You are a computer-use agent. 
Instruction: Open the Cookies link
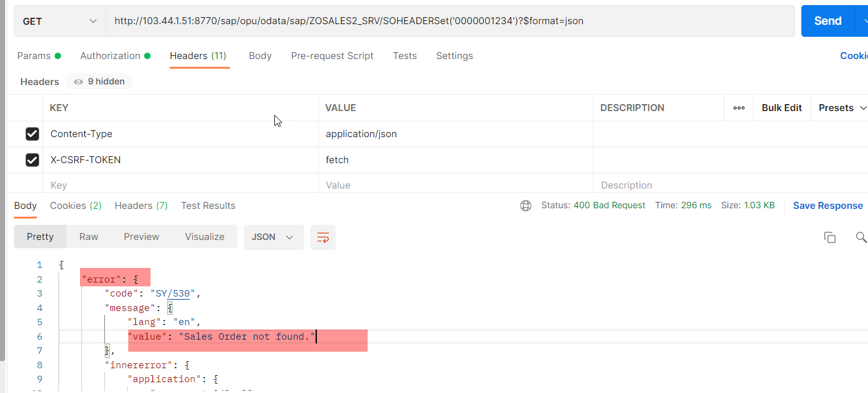point(854,56)
